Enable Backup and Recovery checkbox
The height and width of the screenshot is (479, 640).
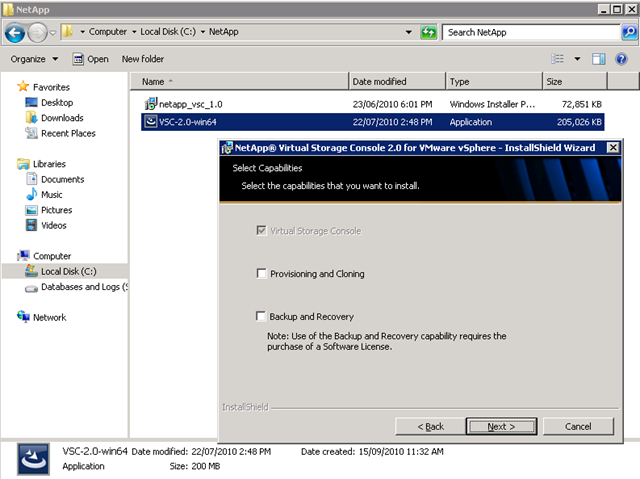[260, 316]
